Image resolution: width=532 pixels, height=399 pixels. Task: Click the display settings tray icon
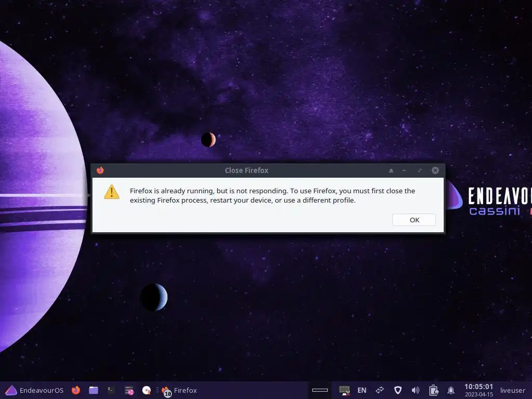pos(344,390)
